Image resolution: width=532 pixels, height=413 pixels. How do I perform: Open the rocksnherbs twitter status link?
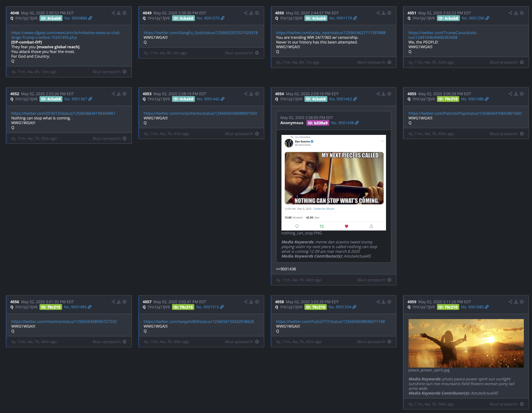[200, 113]
